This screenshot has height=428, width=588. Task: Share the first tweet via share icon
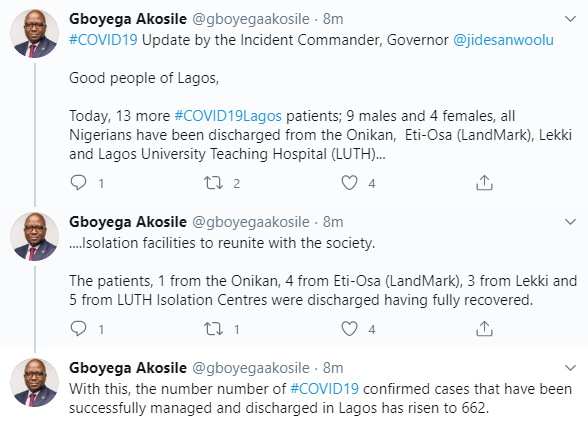pos(484,183)
